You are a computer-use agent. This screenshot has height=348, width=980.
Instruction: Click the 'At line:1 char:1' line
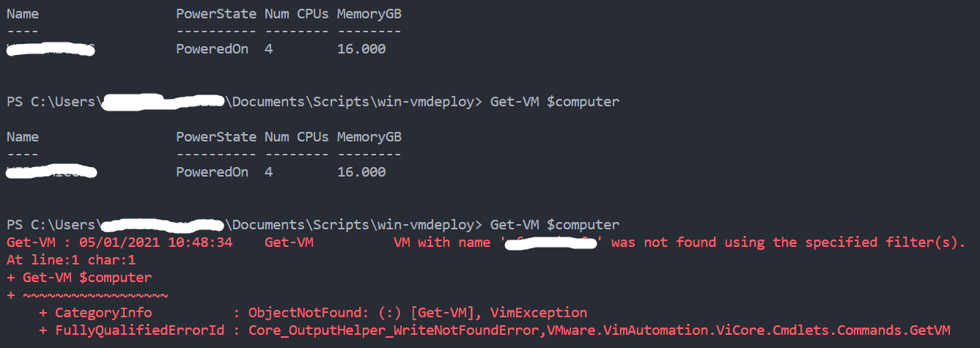(71, 260)
